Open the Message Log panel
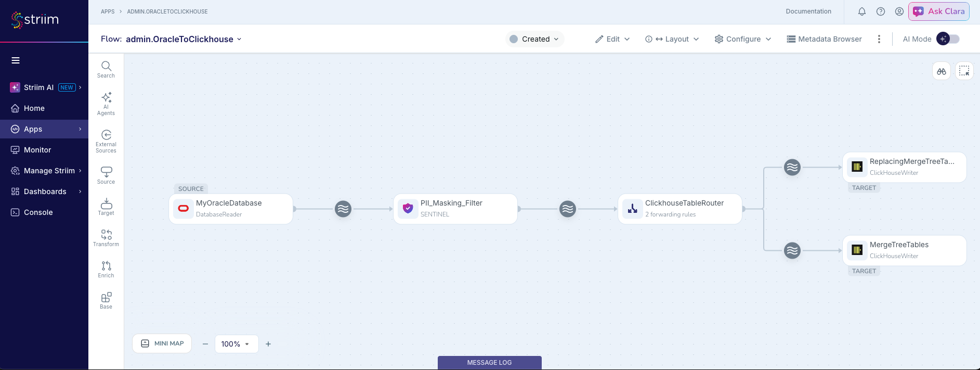Screen dimensions: 980x370 [490, 363]
